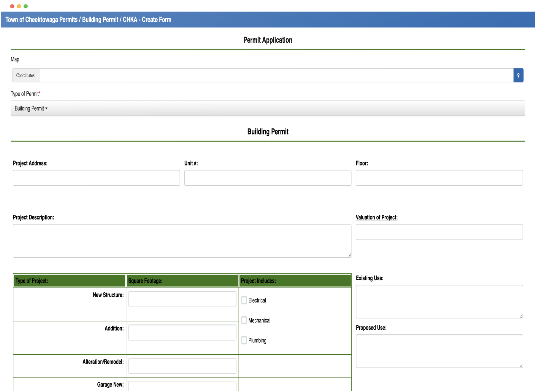536x392 pixels.
Task: Click the Garage New square footage field
Action: pyautogui.click(x=182, y=387)
